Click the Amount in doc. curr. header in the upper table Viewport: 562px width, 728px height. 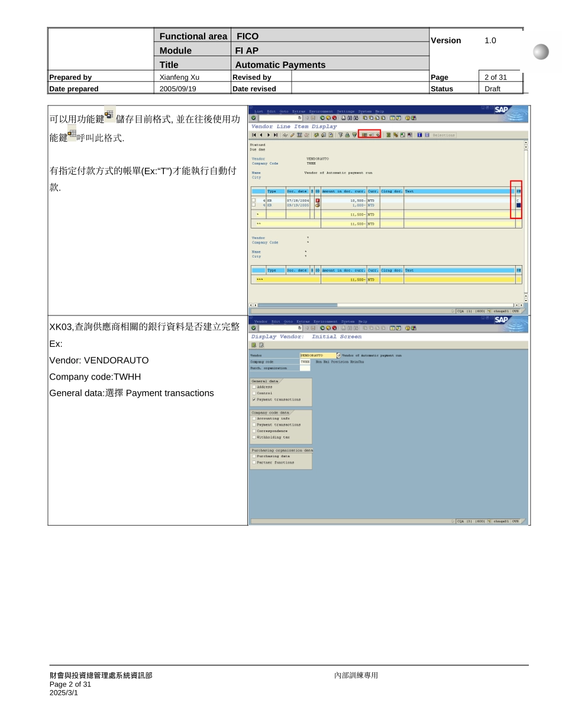(x=344, y=191)
